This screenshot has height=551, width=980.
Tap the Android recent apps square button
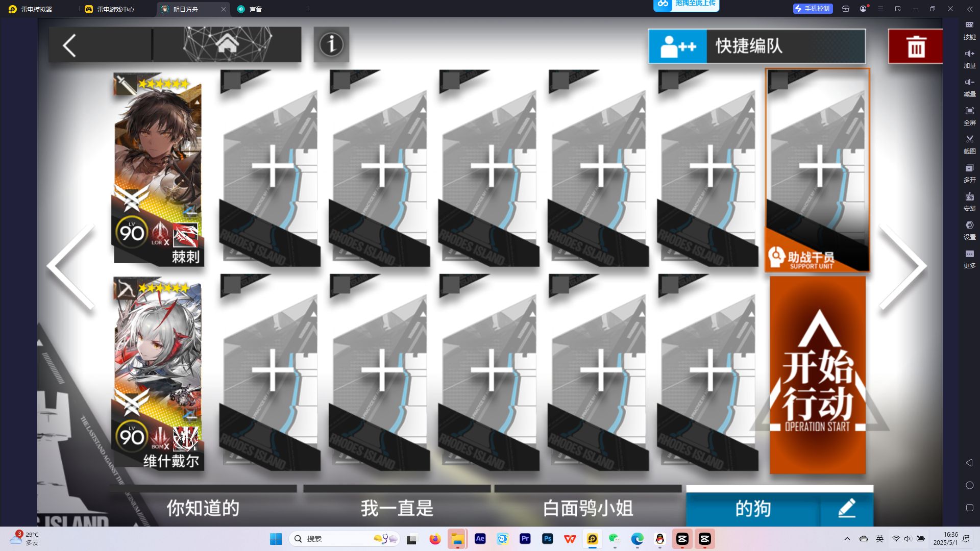coord(969,508)
